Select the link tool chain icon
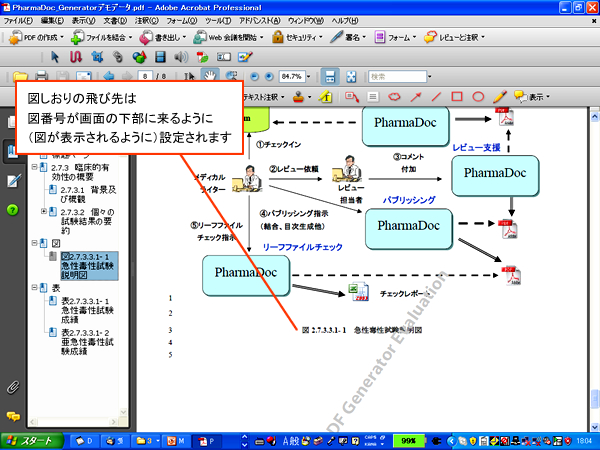The width and height of the screenshot is (600, 450). pyautogui.click(x=118, y=57)
